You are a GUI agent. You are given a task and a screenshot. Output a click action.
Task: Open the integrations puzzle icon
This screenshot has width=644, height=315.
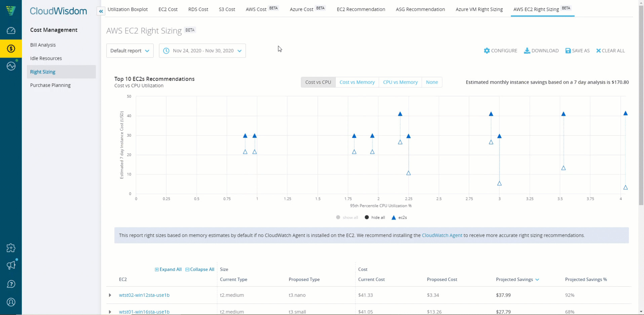tap(11, 248)
